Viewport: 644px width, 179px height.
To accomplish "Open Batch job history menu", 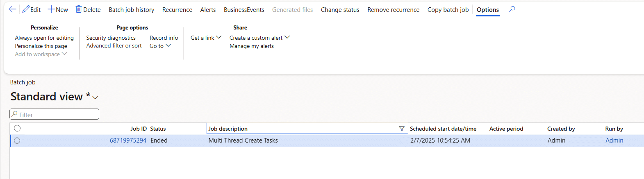I will (131, 10).
